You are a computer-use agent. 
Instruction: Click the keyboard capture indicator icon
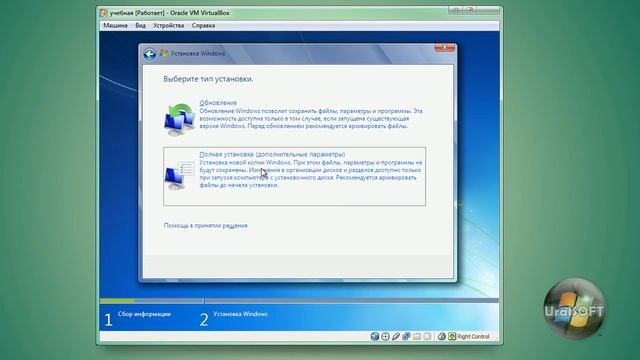(x=452, y=336)
